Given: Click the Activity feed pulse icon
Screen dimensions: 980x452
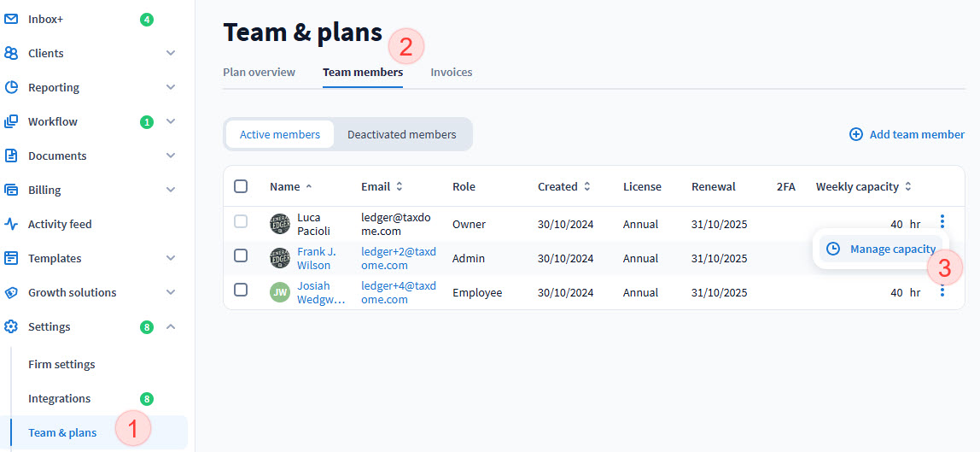Looking at the screenshot, I should 11,224.
